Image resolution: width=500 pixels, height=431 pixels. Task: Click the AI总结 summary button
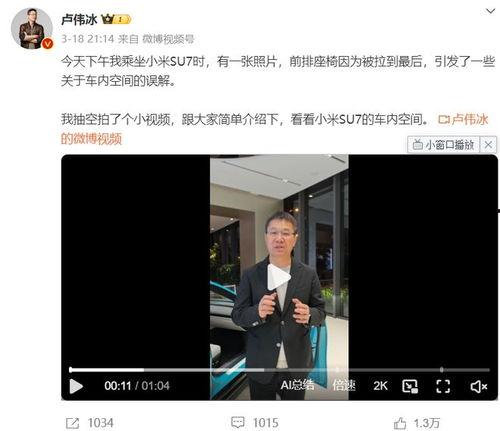coord(297,385)
